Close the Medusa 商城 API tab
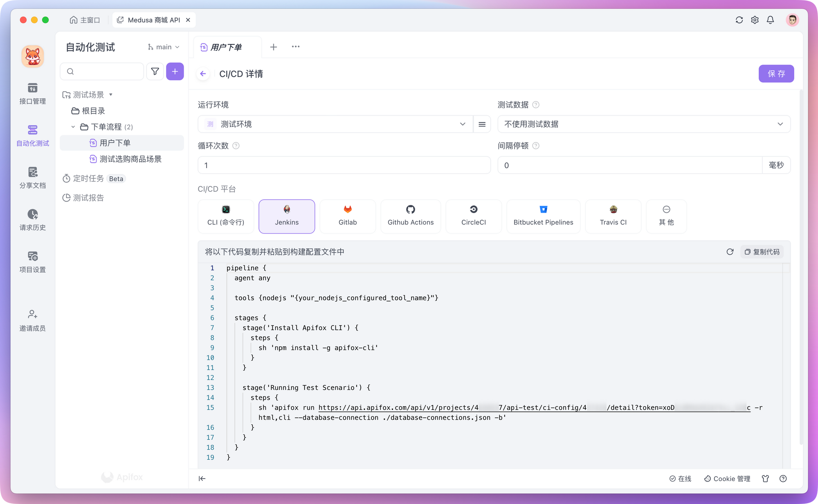The width and height of the screenshot is (818, 504). [x=188, y=20]
